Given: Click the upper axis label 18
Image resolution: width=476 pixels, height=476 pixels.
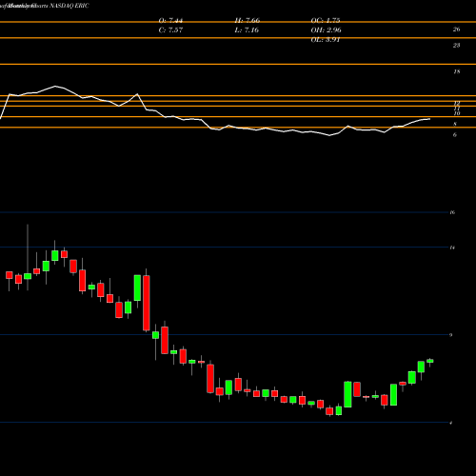Looking at the screenshot, I should [456, 71].
